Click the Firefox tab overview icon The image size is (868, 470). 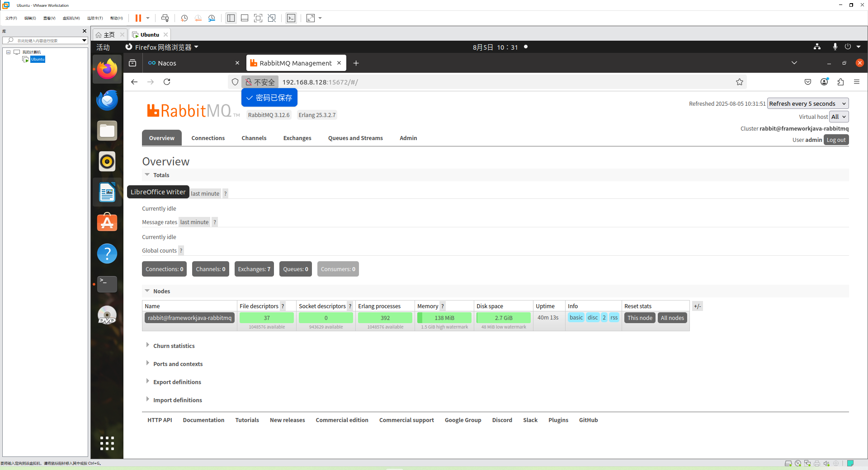[132, 63]
